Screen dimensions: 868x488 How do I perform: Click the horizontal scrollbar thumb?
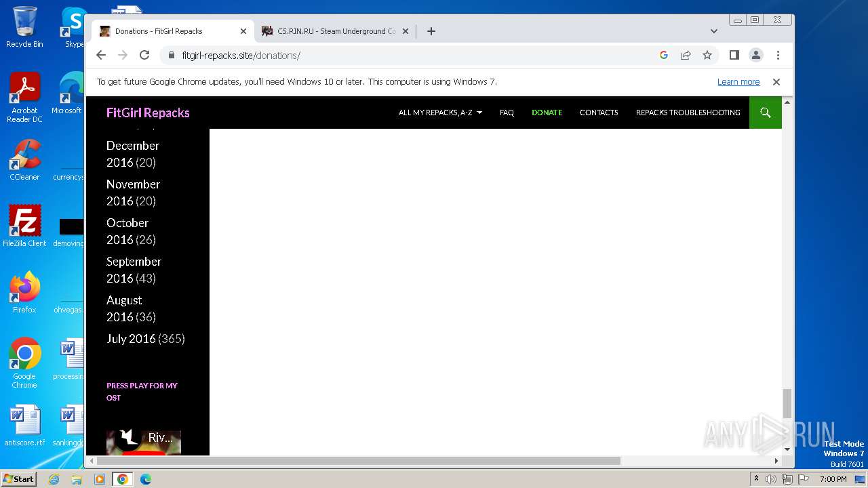point(358,461)
